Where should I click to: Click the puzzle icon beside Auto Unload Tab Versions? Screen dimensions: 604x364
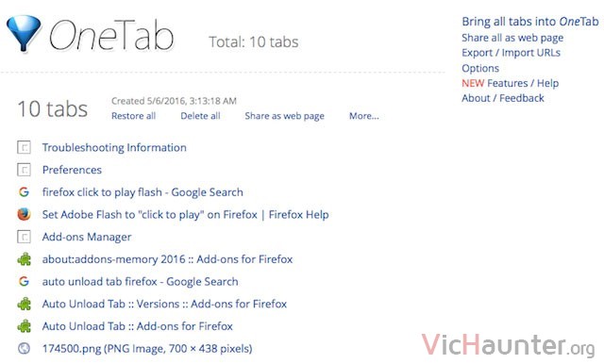[x=24, y=304]
